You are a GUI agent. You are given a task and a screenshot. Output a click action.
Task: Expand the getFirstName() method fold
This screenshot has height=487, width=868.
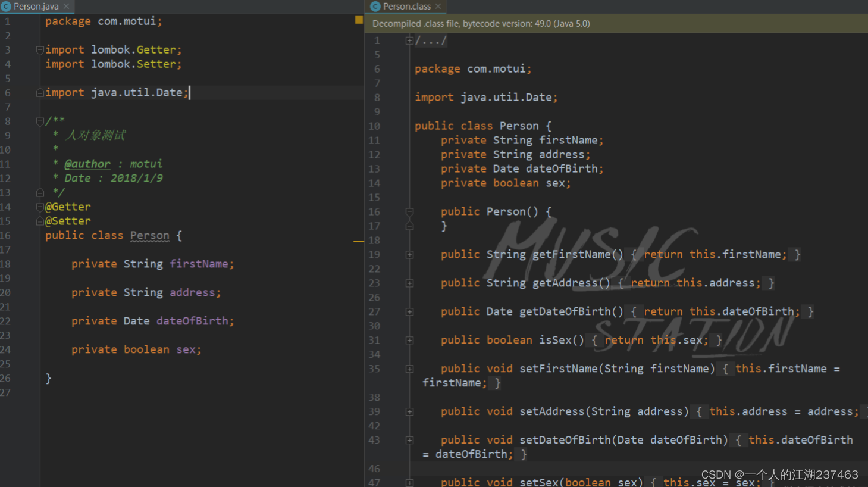[x=409, y=255]
